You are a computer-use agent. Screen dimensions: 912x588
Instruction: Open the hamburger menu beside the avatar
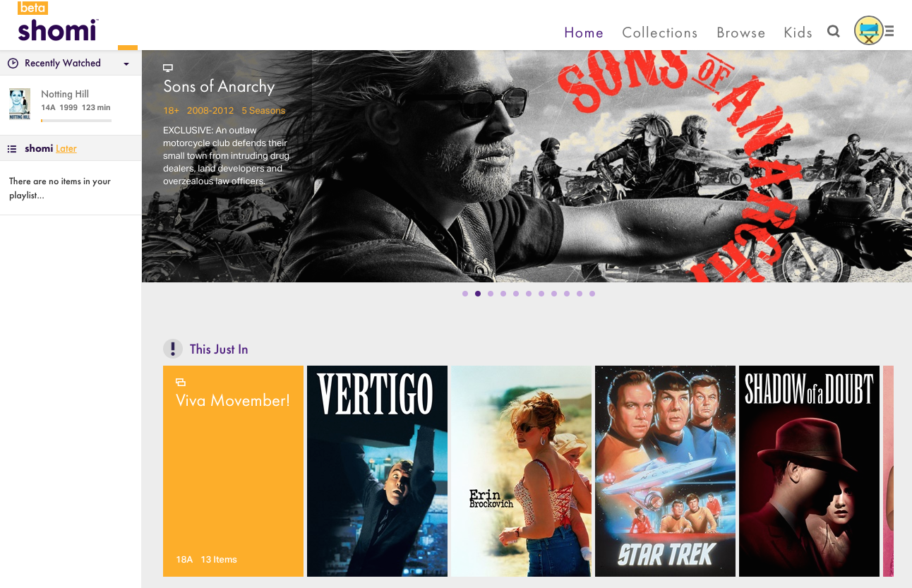[x=889, y=31]
